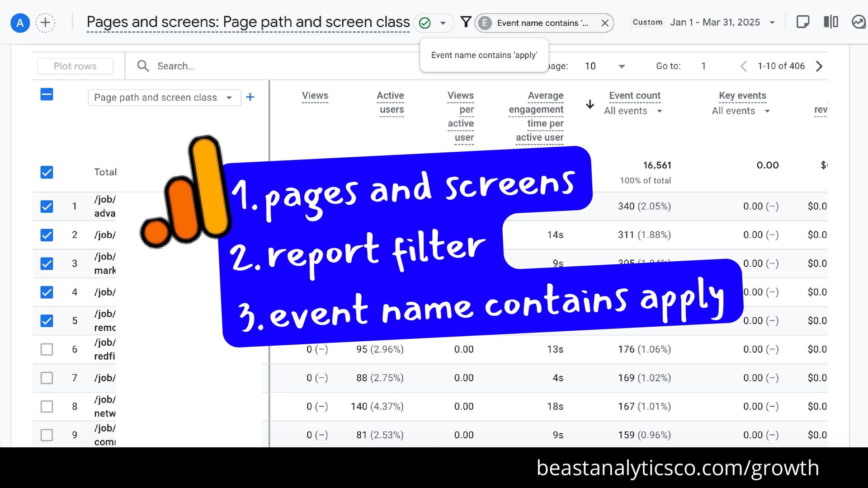This screenshot has height=488, width=868.
Task: Toggle the select-all header checkbox
Action: [47, 94]
